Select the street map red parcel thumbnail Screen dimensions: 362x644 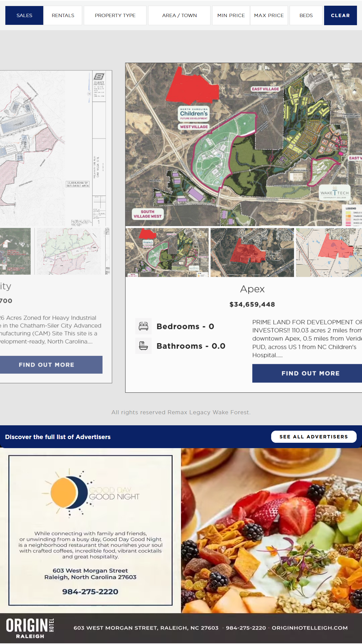point(329,253)
